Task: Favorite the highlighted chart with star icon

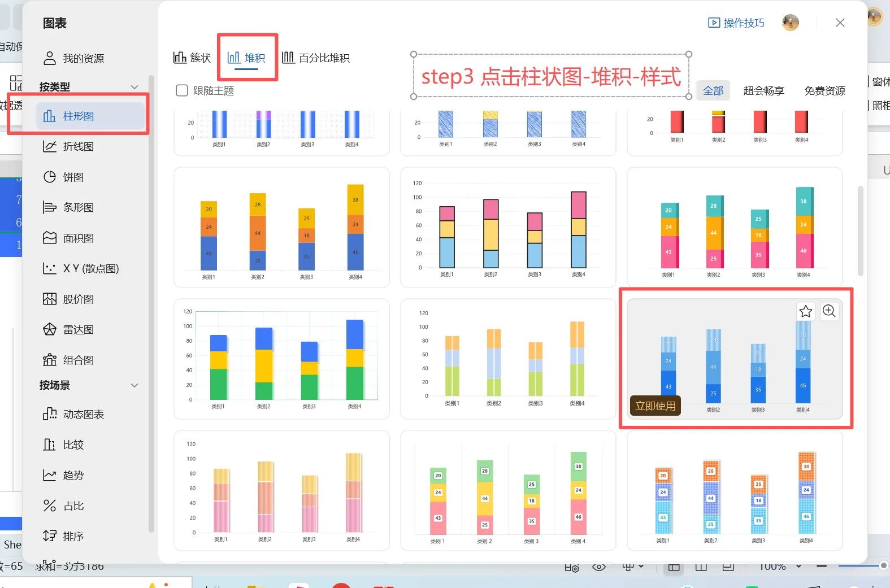Action: coord(806,311)
